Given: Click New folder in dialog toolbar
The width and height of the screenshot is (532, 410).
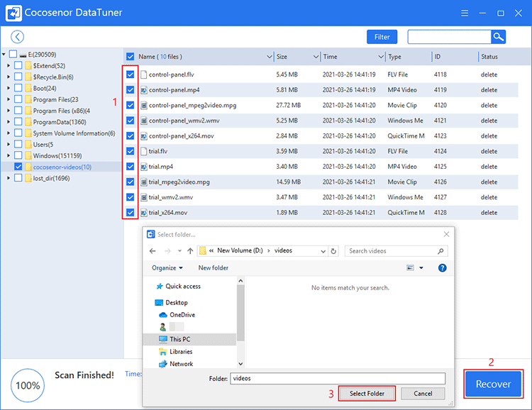Looking at the screenshot, I should pos(214,268).
